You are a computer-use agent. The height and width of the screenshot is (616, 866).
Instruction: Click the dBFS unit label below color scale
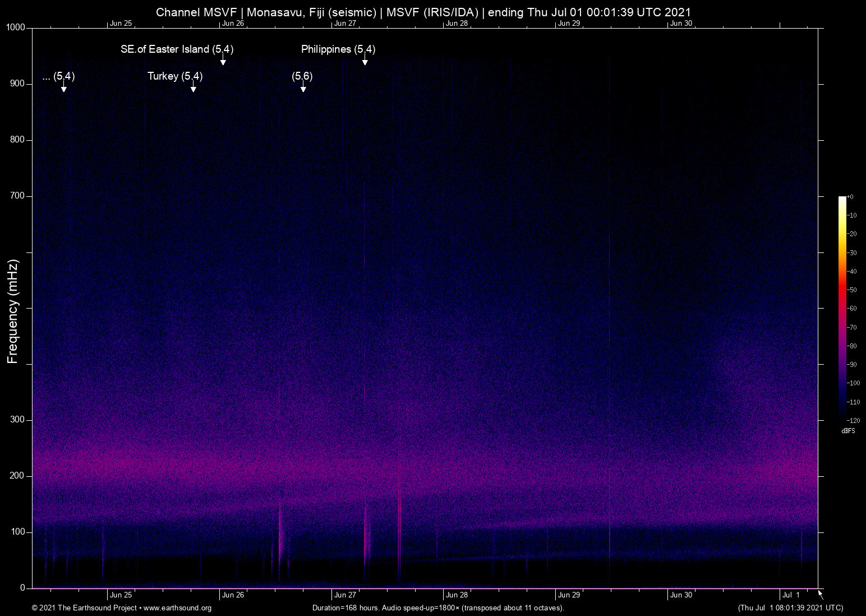click(x=848, y=431)
